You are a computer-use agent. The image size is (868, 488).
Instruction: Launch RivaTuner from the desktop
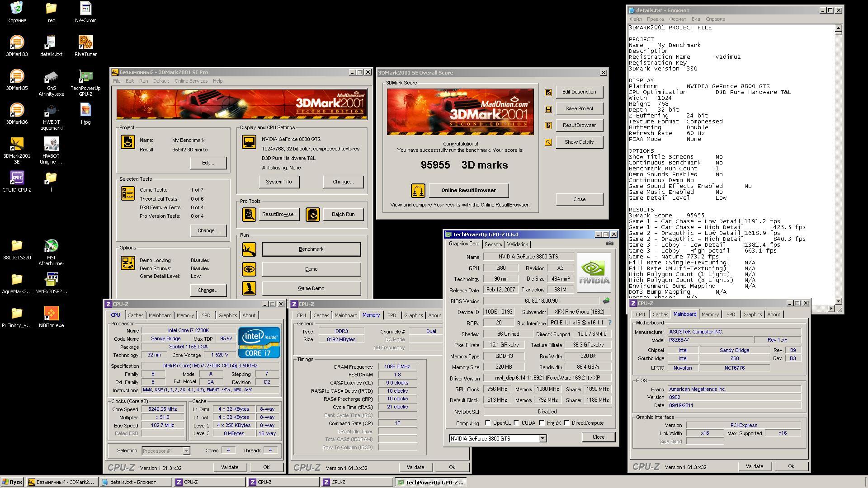point(85,46)
